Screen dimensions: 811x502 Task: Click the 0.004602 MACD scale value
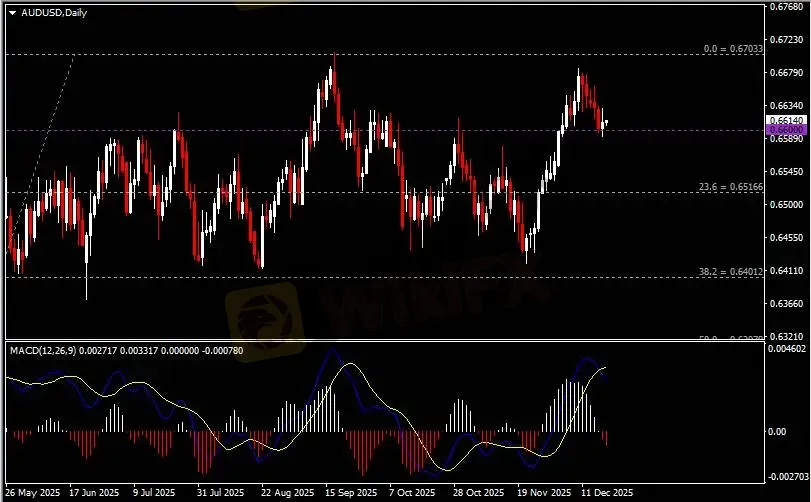tap(785, 348)
